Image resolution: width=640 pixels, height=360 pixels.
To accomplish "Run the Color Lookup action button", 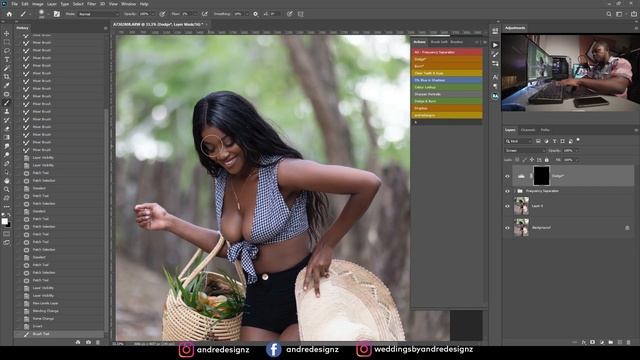I will pyautogui.click(x=447, y=87).
